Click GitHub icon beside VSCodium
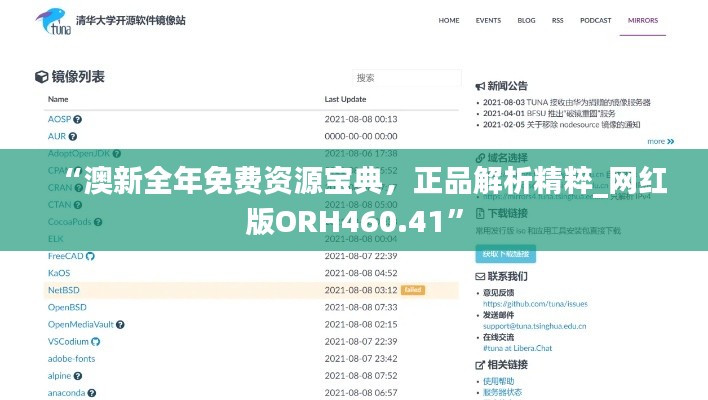 [x=95, y=341]
